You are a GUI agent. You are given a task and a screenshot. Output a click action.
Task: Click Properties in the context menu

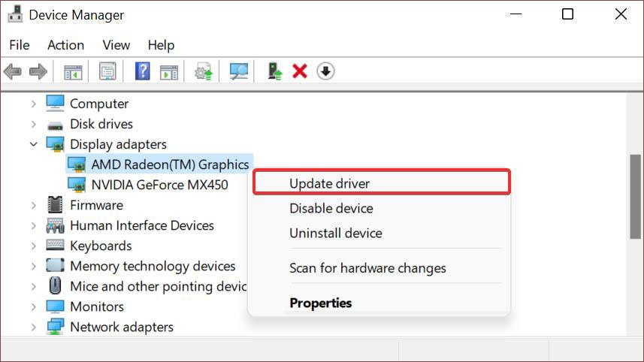(x=320, y=303)
